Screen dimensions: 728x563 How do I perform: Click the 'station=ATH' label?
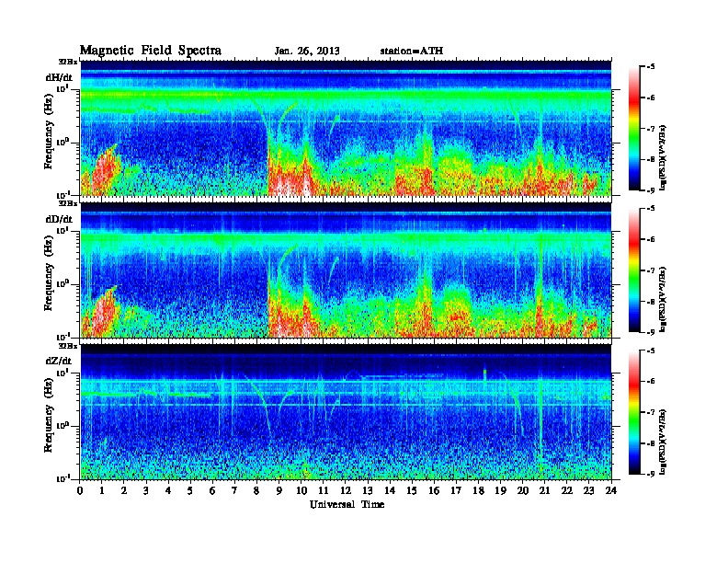click(412, 51)
